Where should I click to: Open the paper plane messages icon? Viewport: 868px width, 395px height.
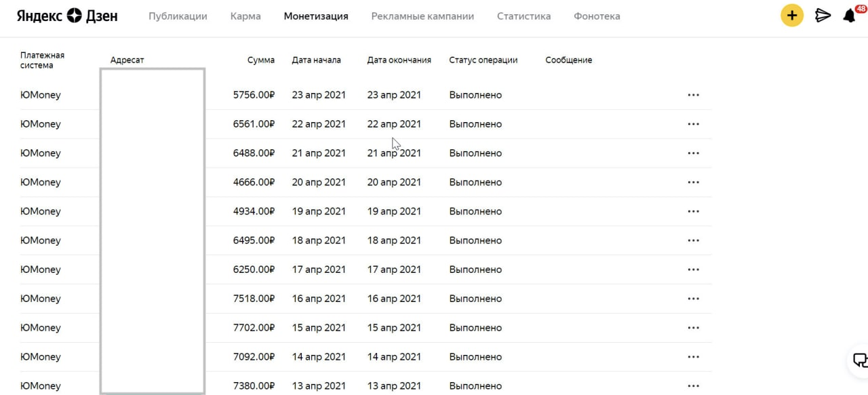click(x=823, y=16)
